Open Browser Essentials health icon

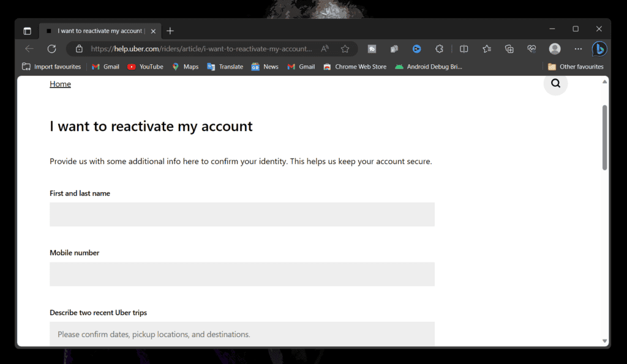531,49
